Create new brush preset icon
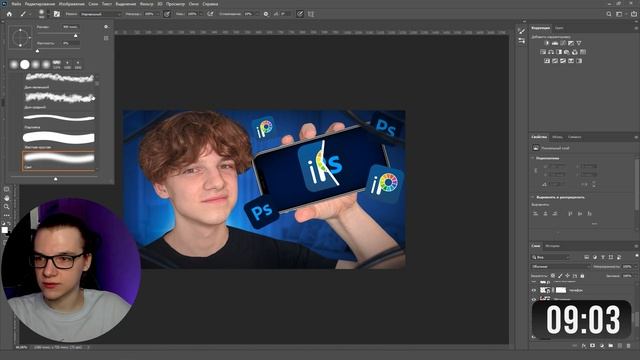The width and height of the screenshot is (640, 360). (x=106, y=38)
